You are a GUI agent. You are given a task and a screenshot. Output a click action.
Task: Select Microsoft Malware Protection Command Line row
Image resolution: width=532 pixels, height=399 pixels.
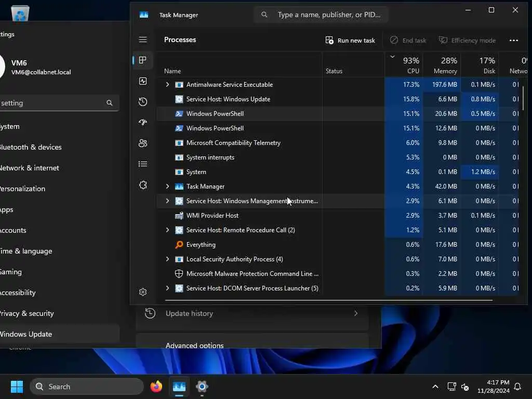[338, 273]
